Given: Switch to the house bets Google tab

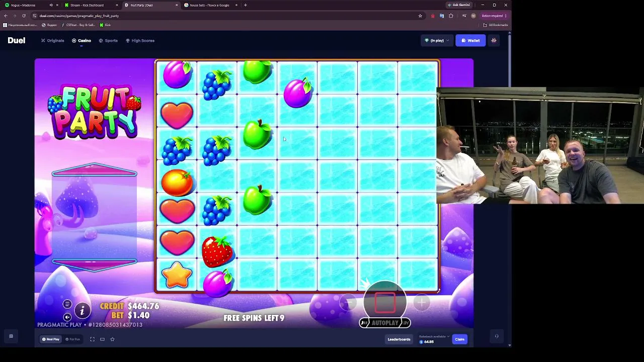Looking at the screenshot, I should tap(211, 5).
